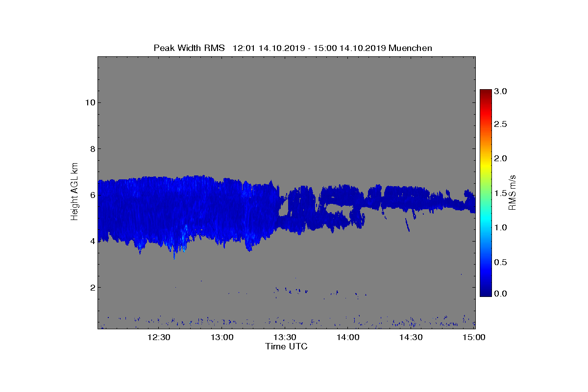
Task: Click the colorbar value '1.0'
Action: pos(501,227)
